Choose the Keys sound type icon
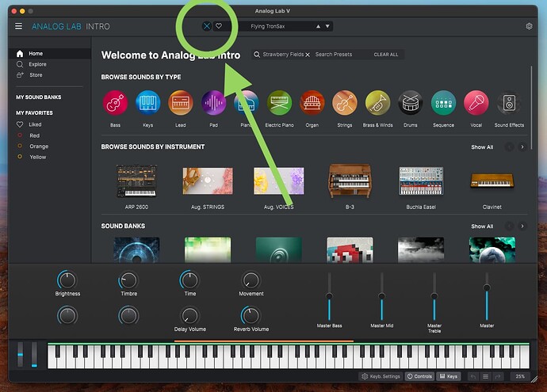 pyautogui.click(x=148, y=103)
